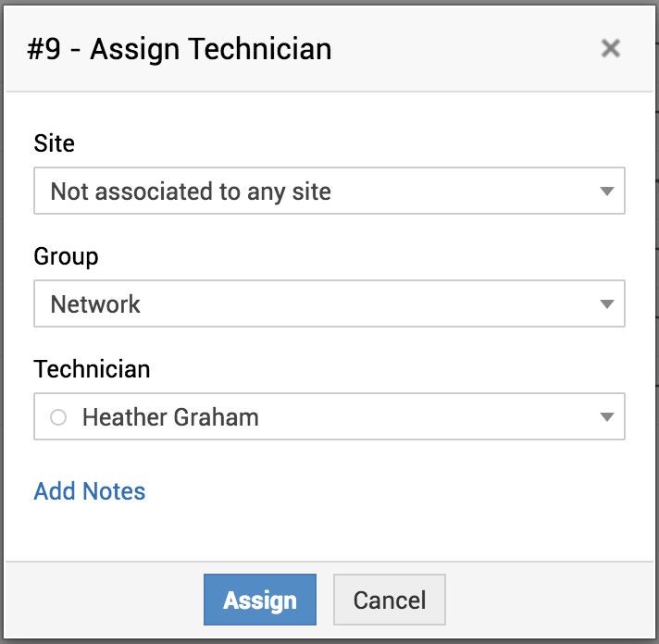The image size is (659, 644).
Task: Cancel the technician assignment
Action: (390, 600)
